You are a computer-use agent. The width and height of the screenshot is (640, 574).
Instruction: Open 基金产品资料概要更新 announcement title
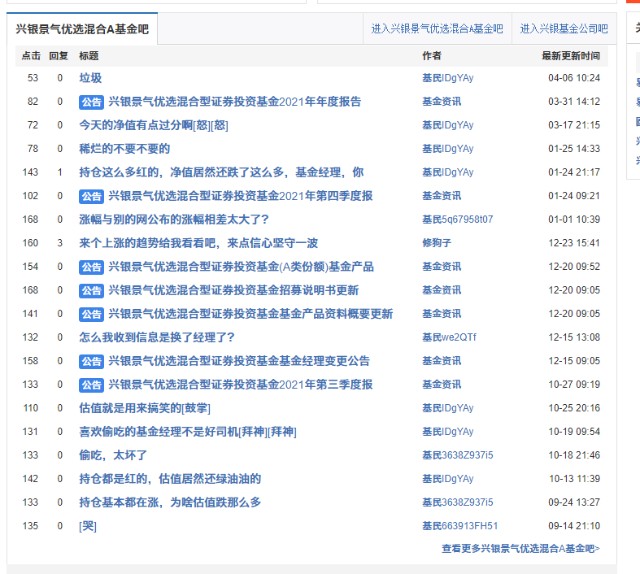251,314
